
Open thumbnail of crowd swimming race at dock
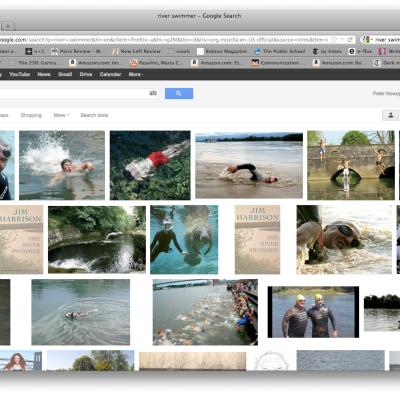click(x=205, y=312)
